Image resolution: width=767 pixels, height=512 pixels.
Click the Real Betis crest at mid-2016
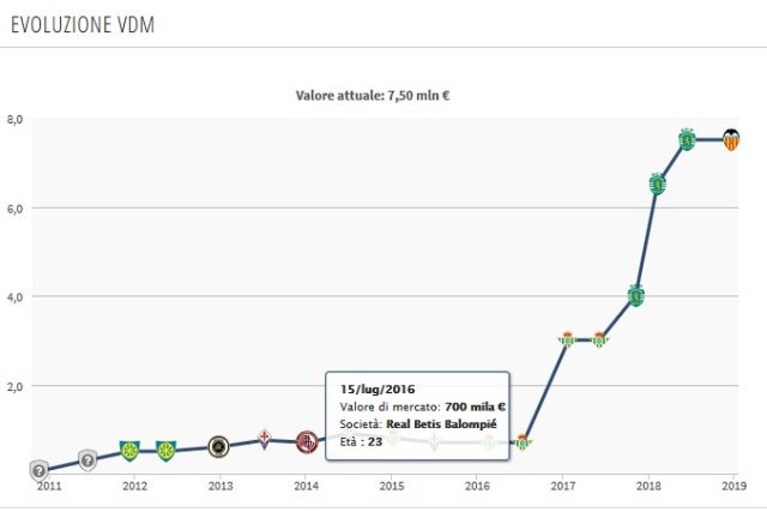(x=522, y=442)
